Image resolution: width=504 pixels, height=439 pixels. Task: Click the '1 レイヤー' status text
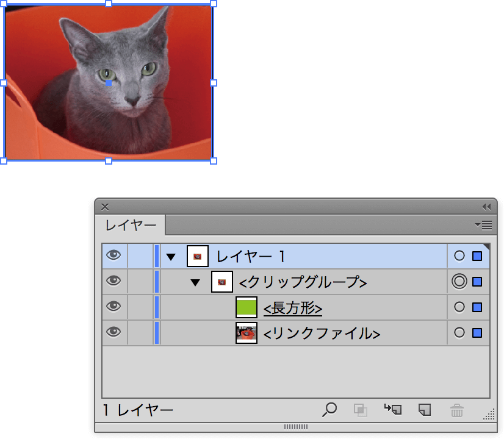138,410
